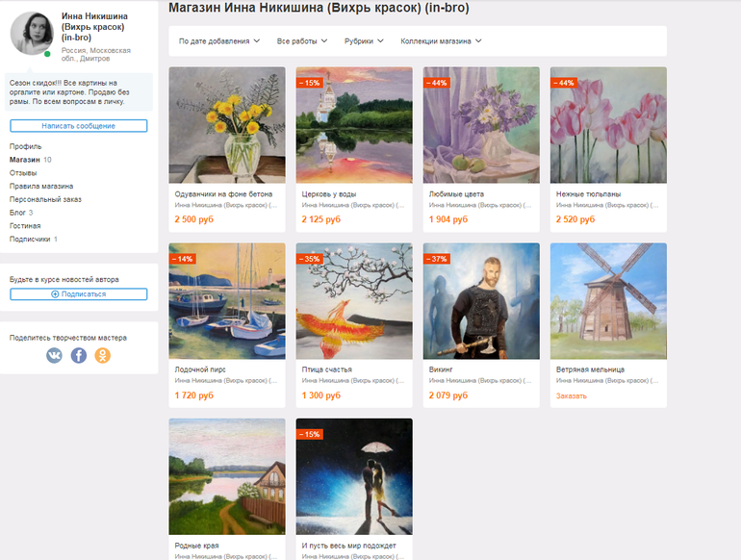The image size is (741, 560).
Task: Share the shop on Odnoklassniki
Action: (x=102, y=355)
